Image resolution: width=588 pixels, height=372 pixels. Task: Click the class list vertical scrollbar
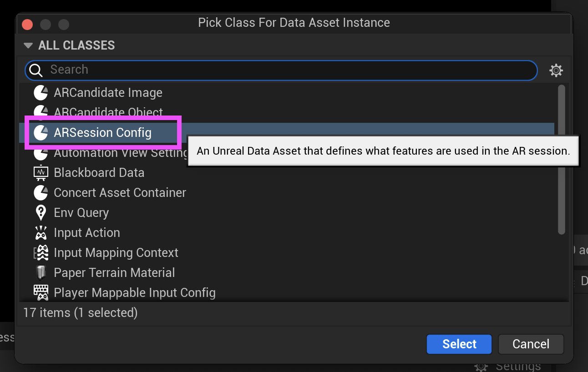(562, 159)
